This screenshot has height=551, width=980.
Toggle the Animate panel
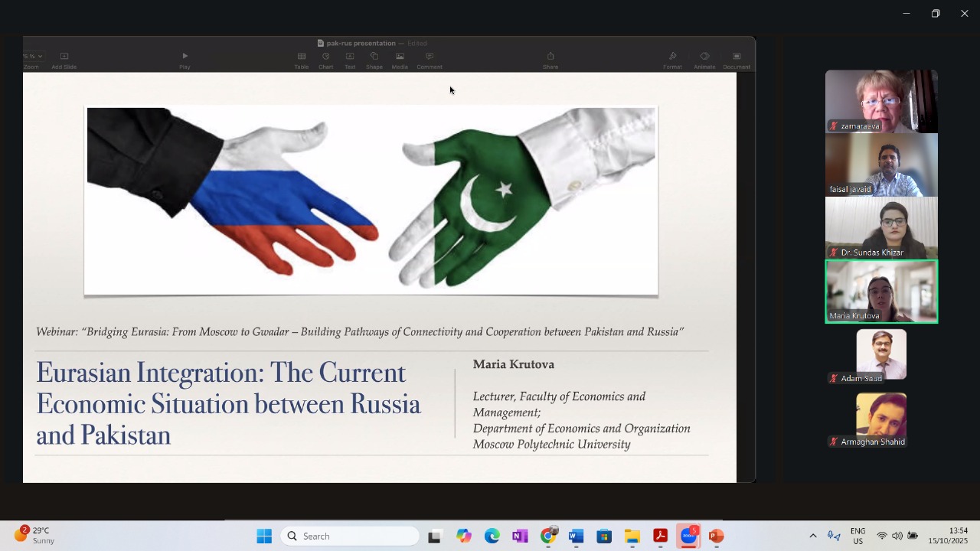[x=704, y=57]
